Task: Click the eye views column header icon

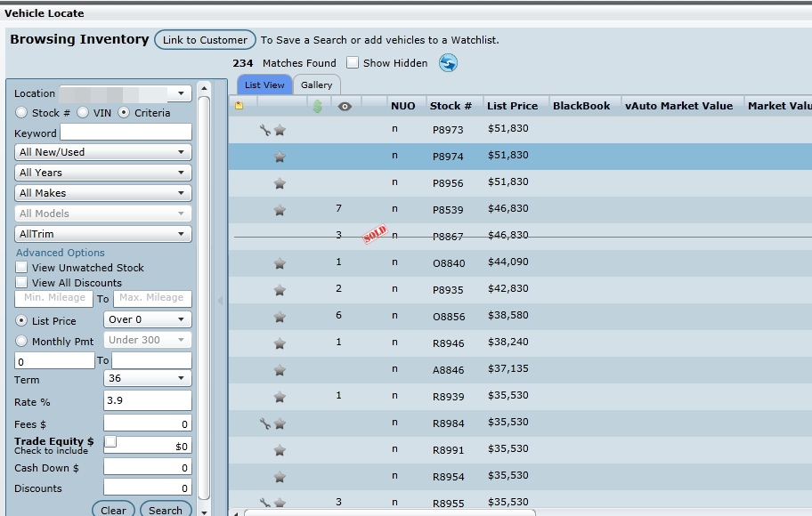Action: 345,106
